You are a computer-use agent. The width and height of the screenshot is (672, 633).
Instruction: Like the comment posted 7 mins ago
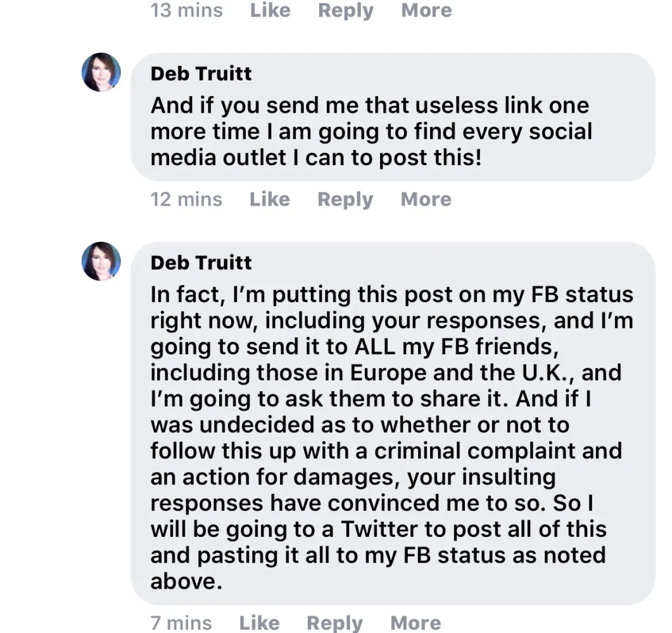259,623
